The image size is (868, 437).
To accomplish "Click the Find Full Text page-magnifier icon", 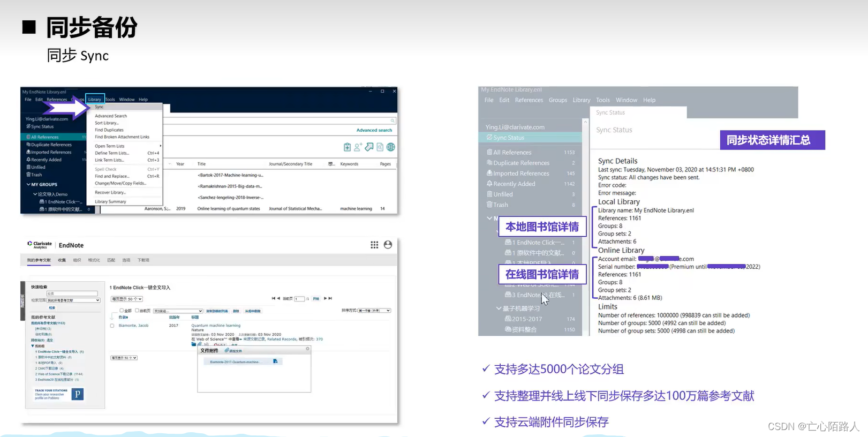I will [380, 147].
